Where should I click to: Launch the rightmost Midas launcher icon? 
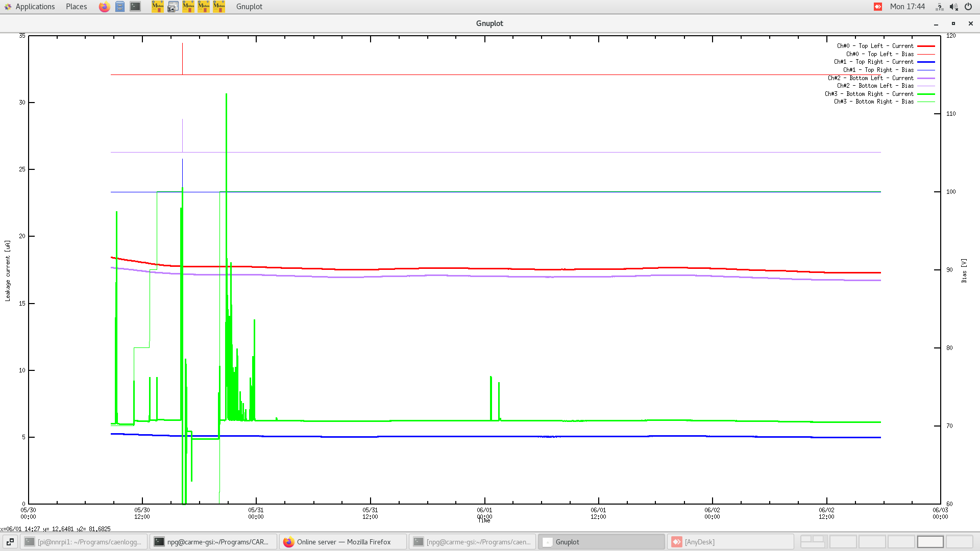[218, 7]
